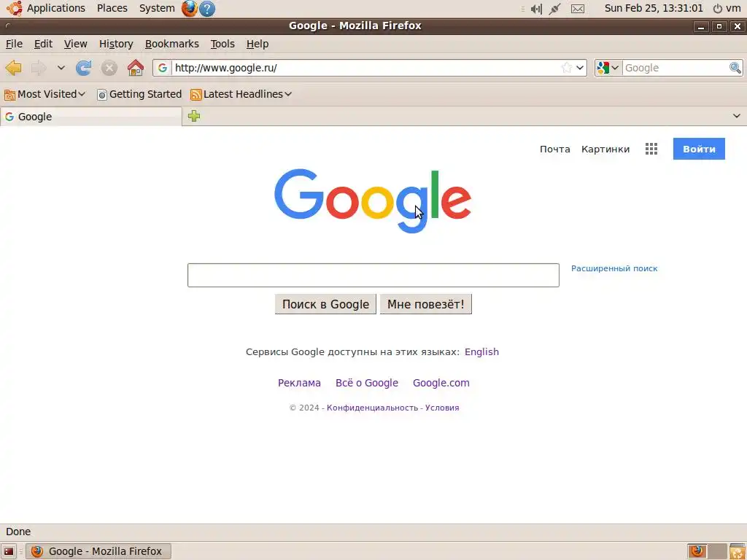Open the System menu in top panel
The height and width of the screenshot is (560, 747).
pos(157,9)
